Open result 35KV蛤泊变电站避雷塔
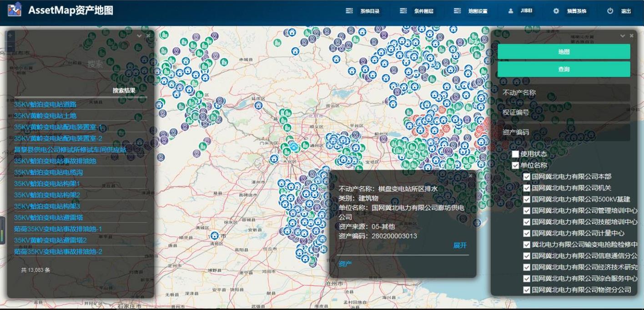Viewport: 644px width, 310px height. [48, 217]
